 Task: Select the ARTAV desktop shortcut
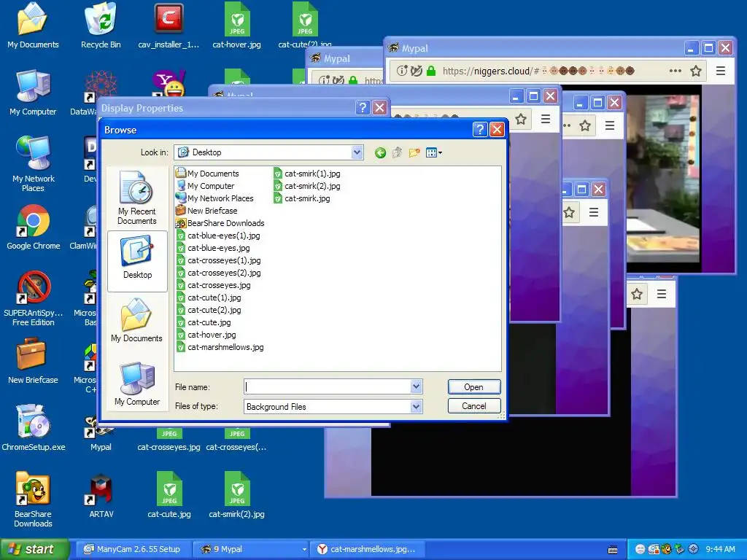(x=101, y=496)
